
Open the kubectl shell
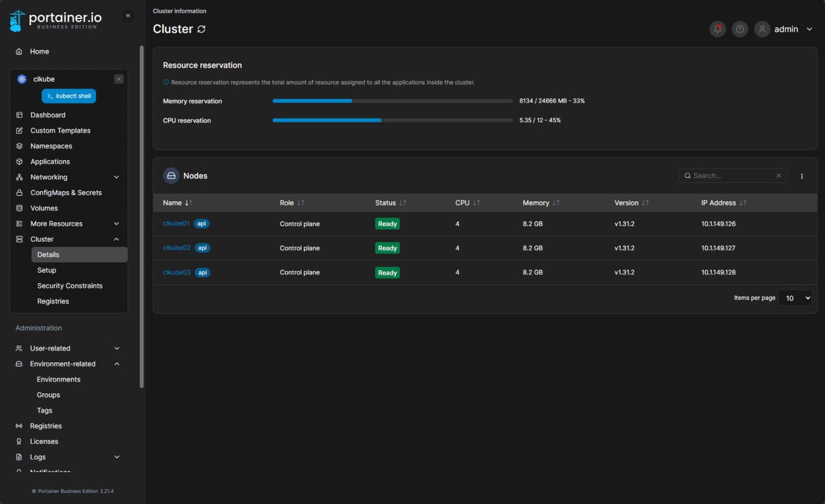tap(69, 96)
